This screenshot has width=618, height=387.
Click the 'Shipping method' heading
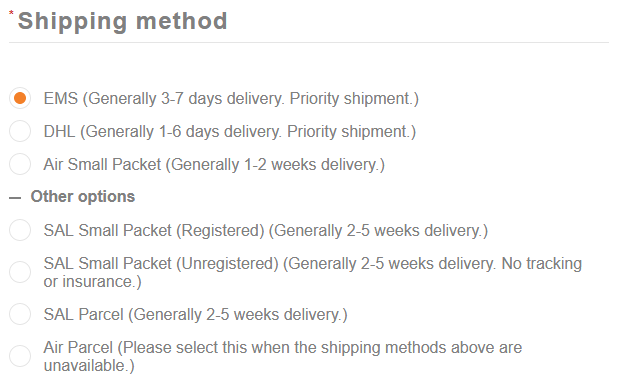123,21
